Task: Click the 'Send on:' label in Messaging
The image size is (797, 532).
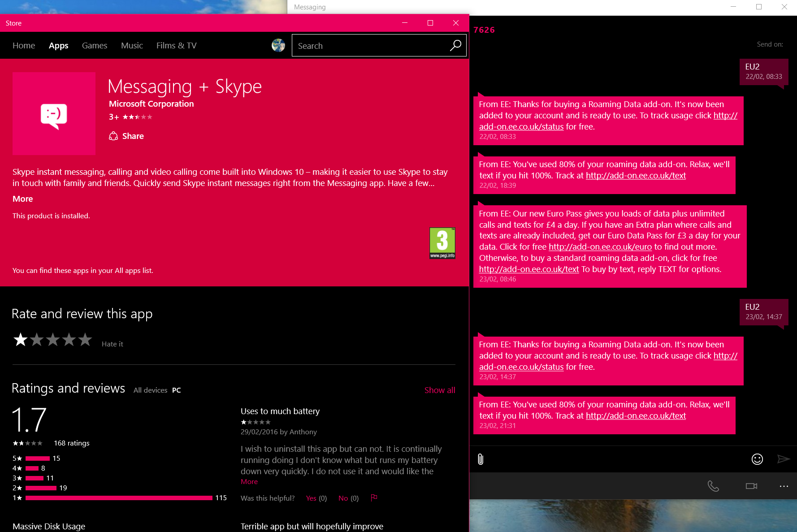Action: [x=770, y=44]
